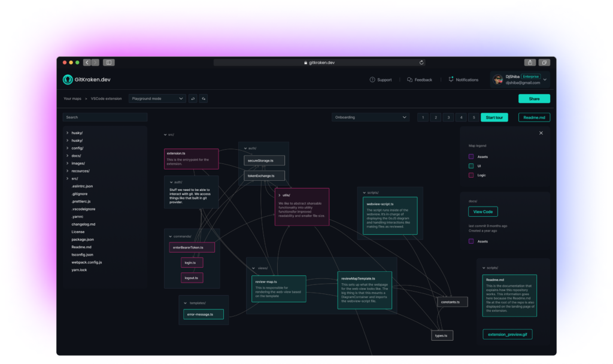
Task: Expand the config/ folder in tree
Action: [x=67, y=148]
